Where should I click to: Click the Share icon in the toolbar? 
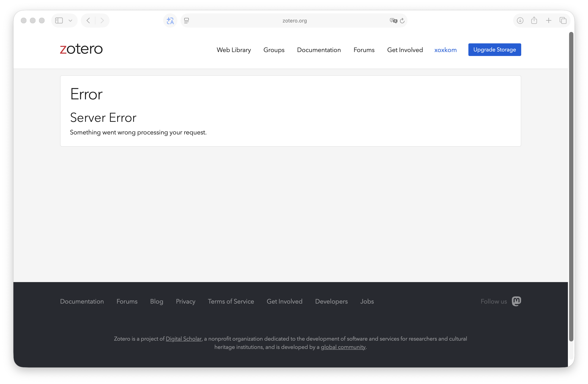click(534, 20)
